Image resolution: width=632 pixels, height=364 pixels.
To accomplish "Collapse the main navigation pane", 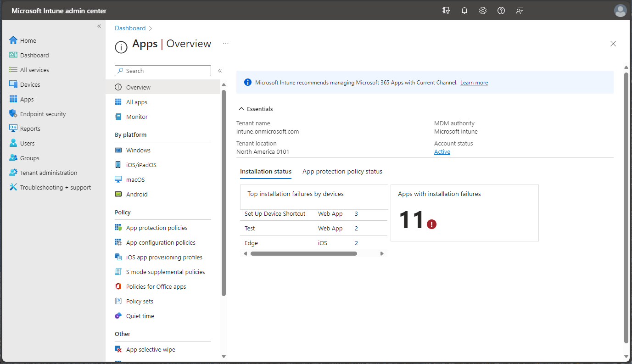I will [99, 26].
